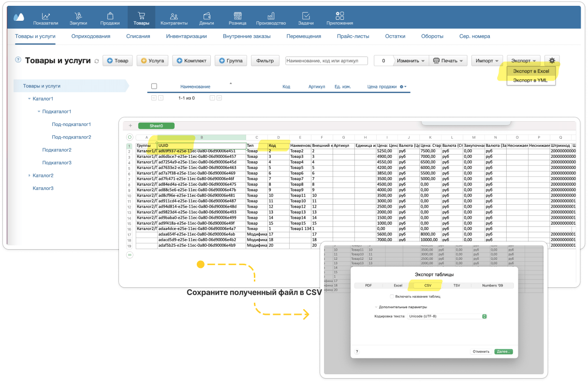Select Каталог3 in the tree
This screenshot has height=382, width=588.
tap(43, 188)
